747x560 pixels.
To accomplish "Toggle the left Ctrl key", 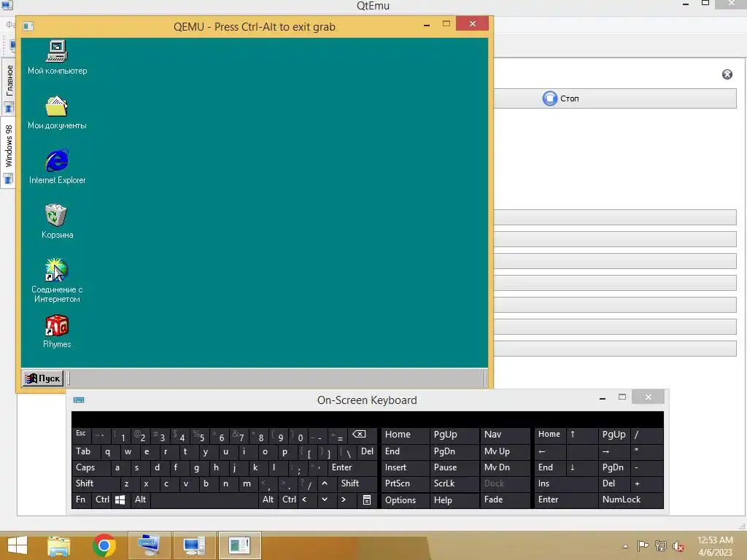I will pyautogui.click(x=101, y=499).
